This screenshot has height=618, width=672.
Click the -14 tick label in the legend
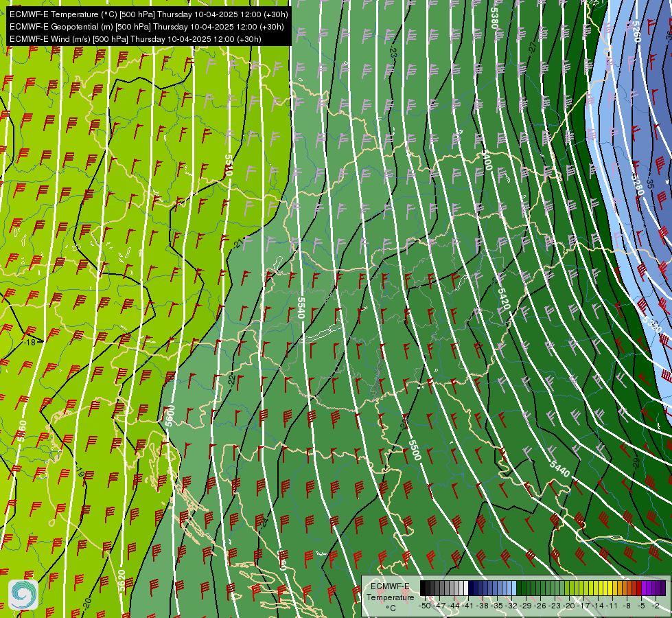598,606
